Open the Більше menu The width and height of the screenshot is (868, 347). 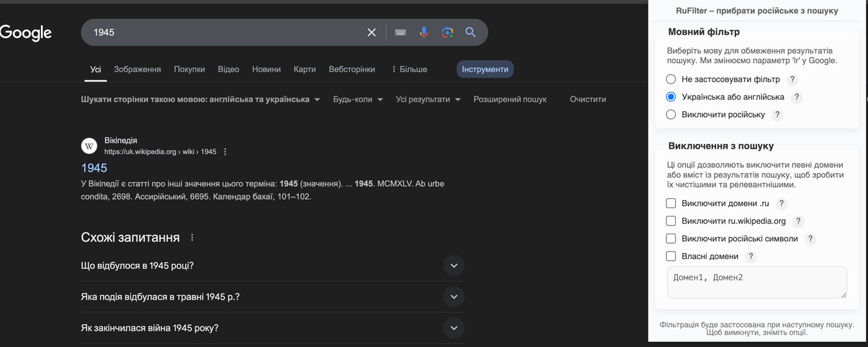coord(409,69)
